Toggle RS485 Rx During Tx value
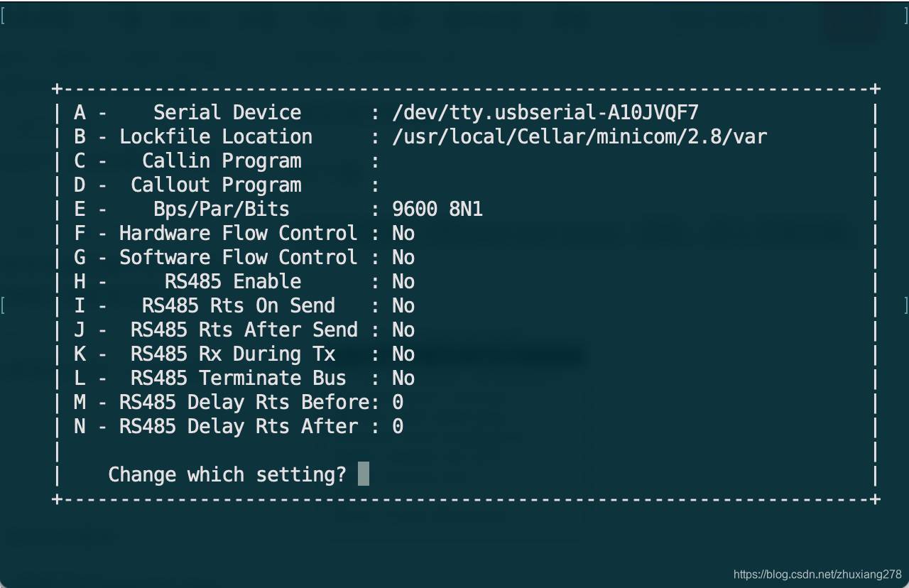The width and height of the screenshot is (909, 588). (403, 354)
